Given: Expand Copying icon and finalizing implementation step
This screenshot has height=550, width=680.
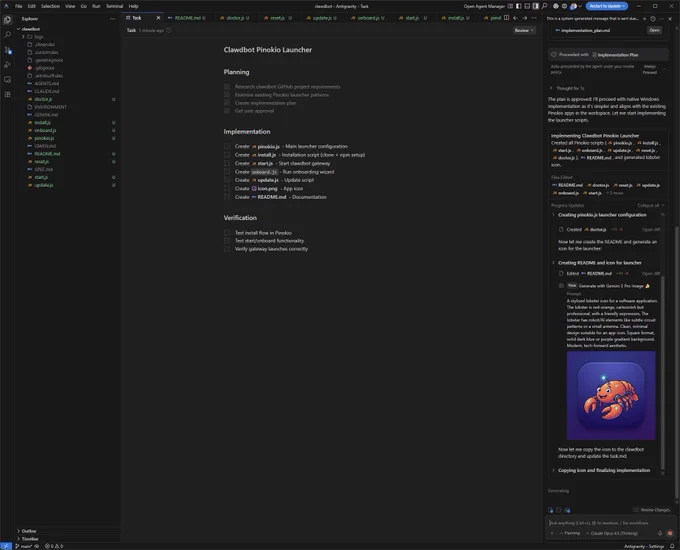Looking at the screenshot, I should [604, 470].
